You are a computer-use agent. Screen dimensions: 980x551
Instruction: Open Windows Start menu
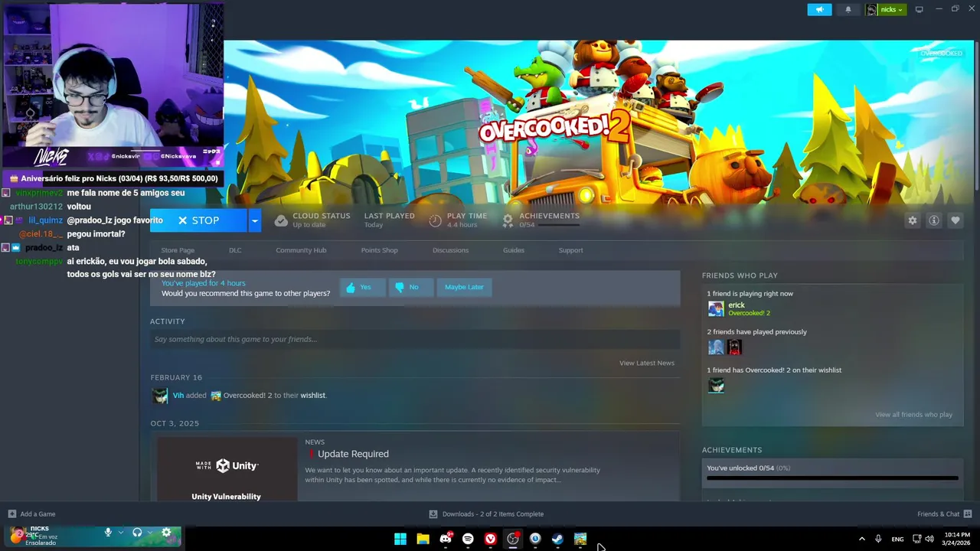(400, 539)
